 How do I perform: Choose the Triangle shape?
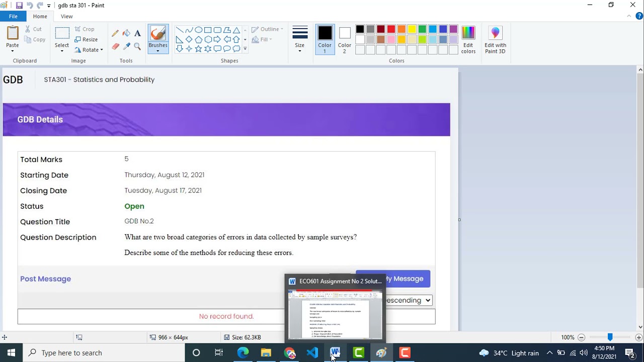coord(236,30)
